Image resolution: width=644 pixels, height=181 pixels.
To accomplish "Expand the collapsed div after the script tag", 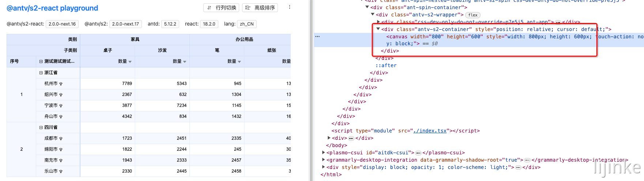I will (329, 138).
